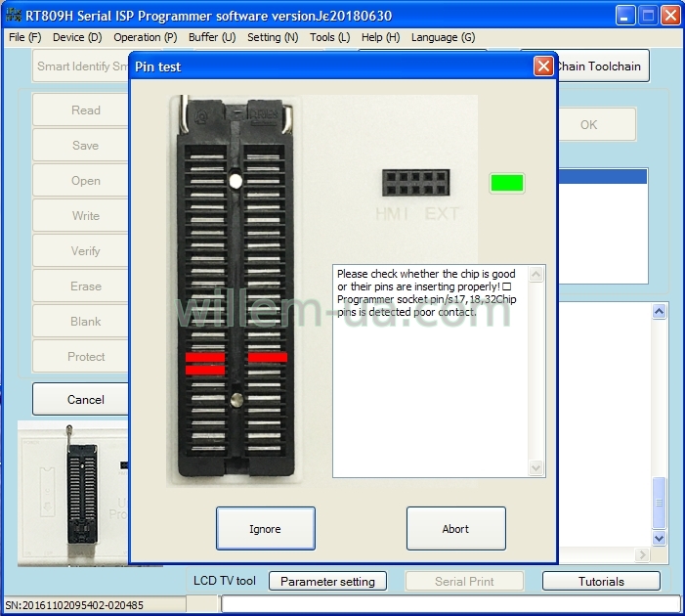Click the red highlighted pin on right column
685x616 pixels.
click(x=268, y=357)
